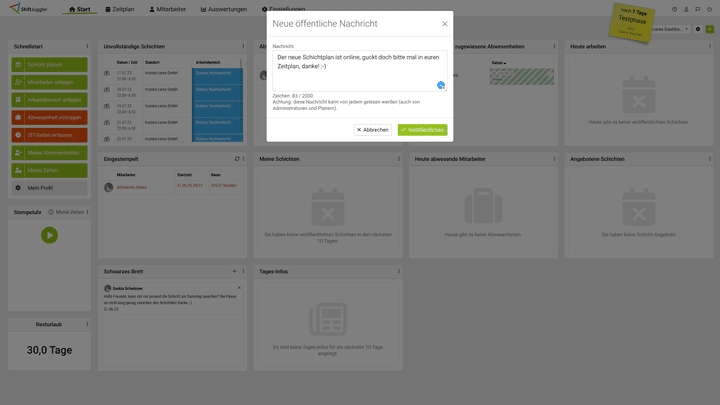Screen dimensions: 720x405
Task: Switch to the Zeitplan tab
Action: point(119,9)
